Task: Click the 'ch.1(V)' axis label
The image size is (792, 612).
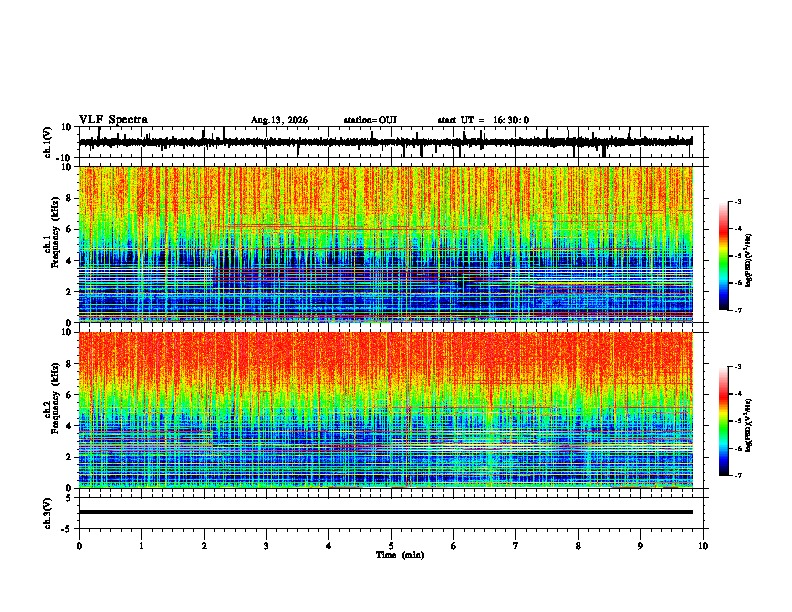Action: [48, 142]
